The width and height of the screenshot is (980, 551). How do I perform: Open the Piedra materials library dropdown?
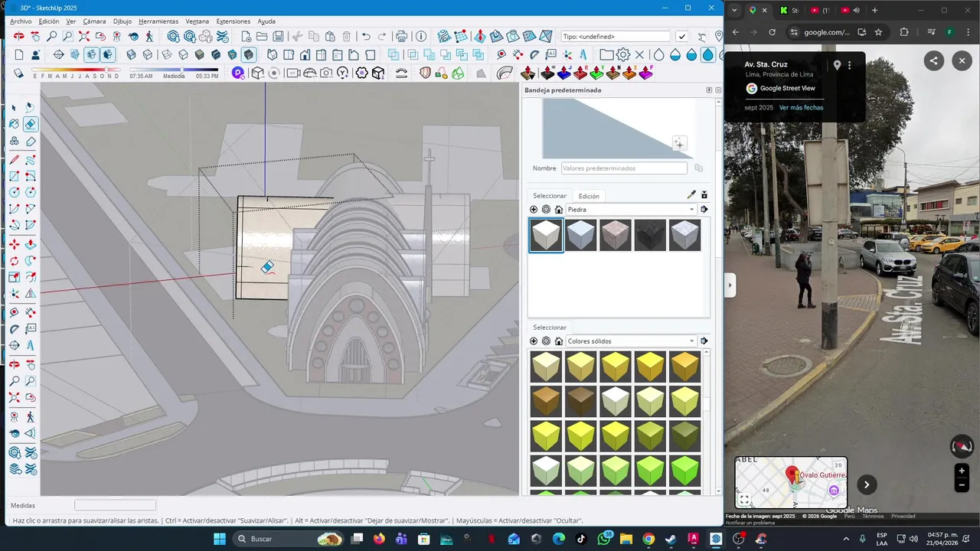(631, 210)
